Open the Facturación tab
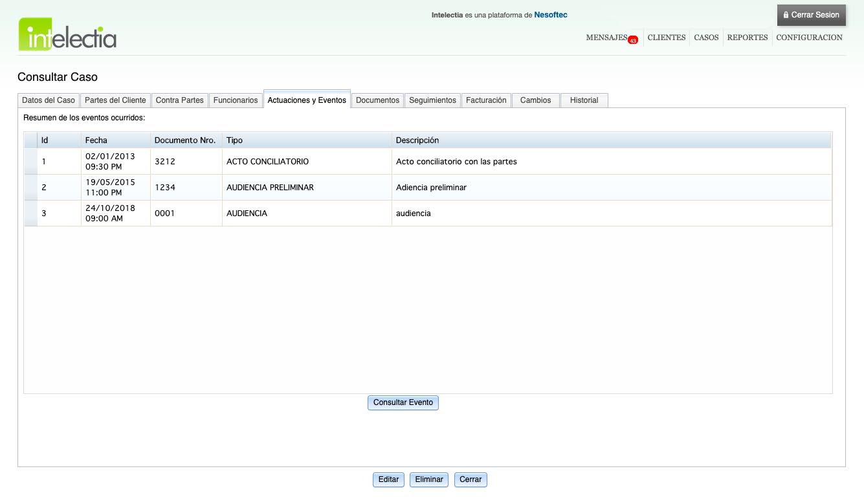The image size is (864, 504). pos(486,100)
